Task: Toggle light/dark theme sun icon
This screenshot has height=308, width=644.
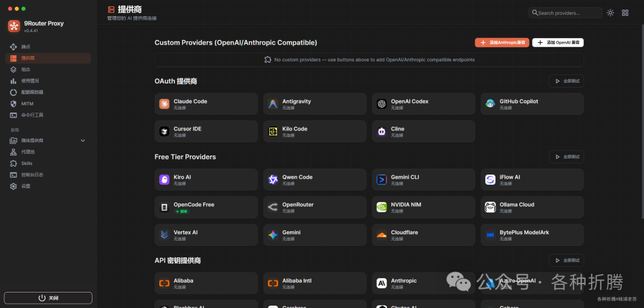Action: click(x=611, y=13)
